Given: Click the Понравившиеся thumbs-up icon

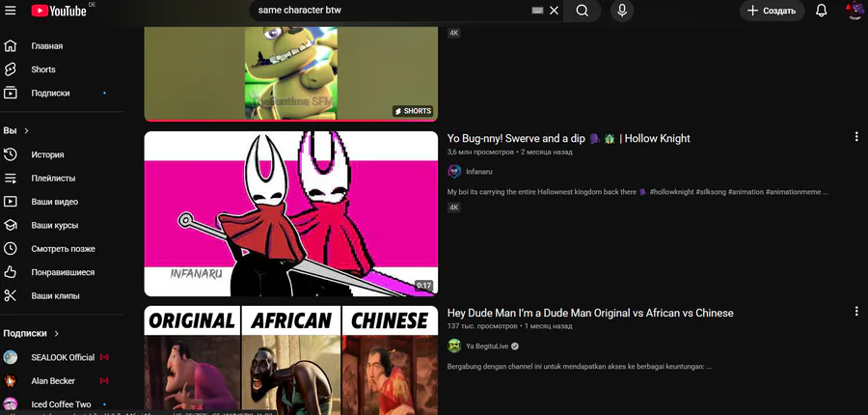Looking at the screenshot, I should [x=10, y=272].
